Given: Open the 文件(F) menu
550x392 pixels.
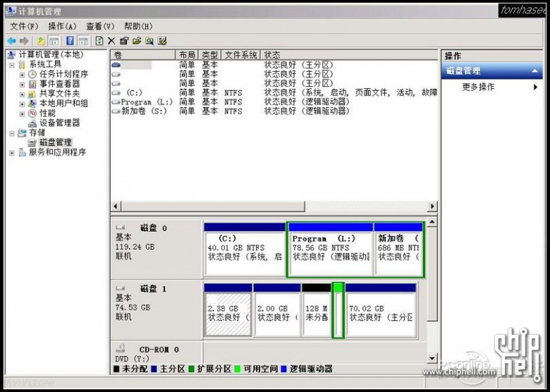Looking at the screenshot, I should pos(24,26).
